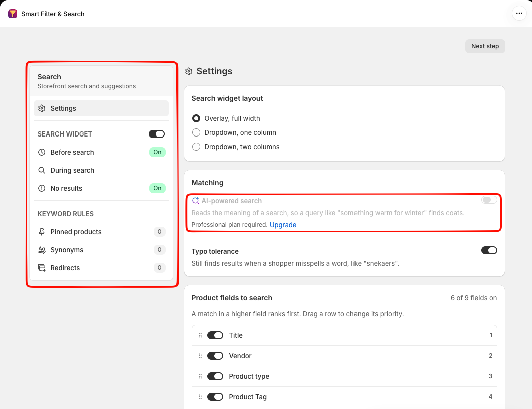532x409 pixels.
Task: Disable the Vendor search field toggle
Action: (215, 356)
